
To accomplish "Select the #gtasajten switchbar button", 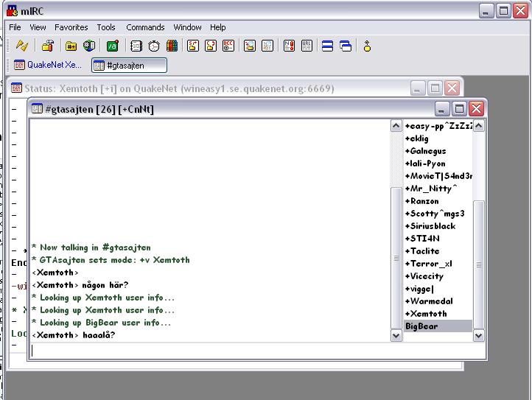I will click(x=129, y=65).
